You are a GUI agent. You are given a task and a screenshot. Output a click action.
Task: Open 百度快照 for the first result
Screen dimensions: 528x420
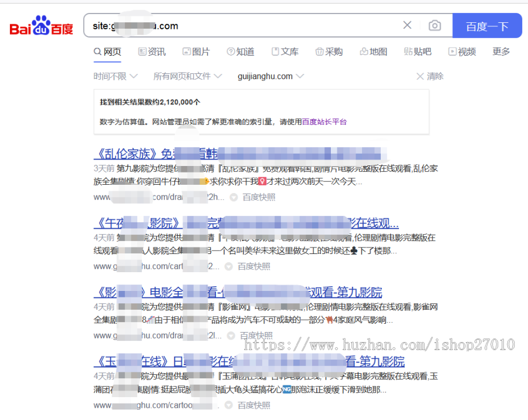coord(259,197)
